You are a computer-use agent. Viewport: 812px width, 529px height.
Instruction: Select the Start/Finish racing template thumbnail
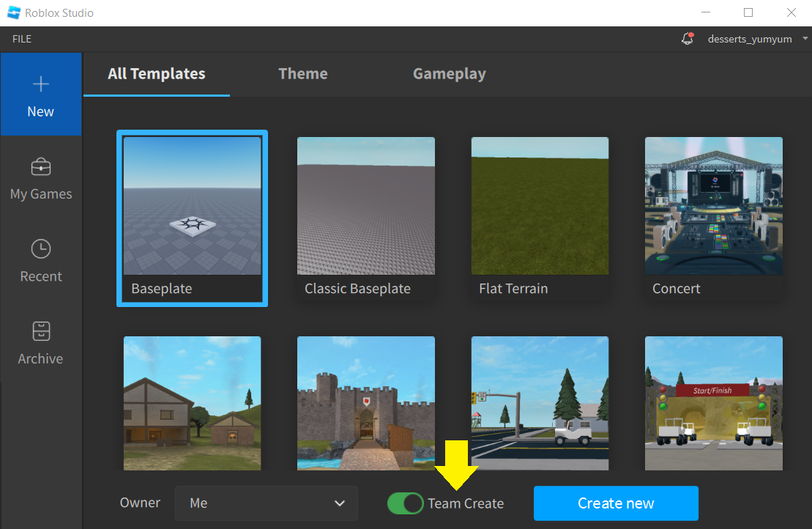point(714,403)
